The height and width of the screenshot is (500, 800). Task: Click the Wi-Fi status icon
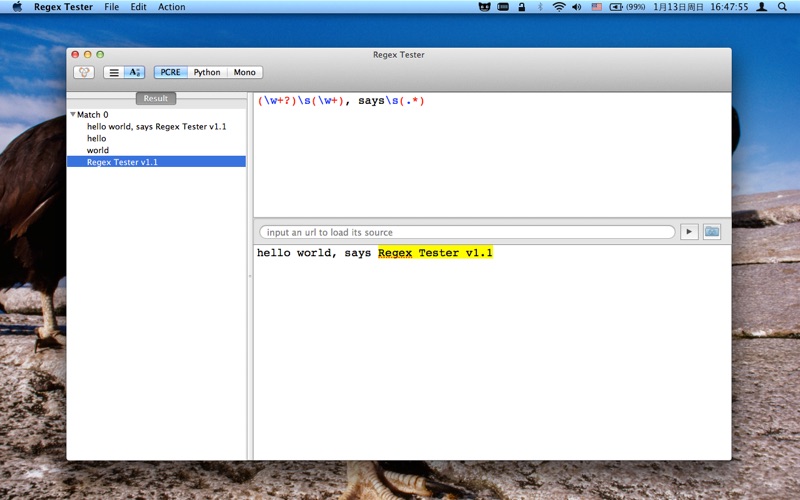tap(559, 7)
